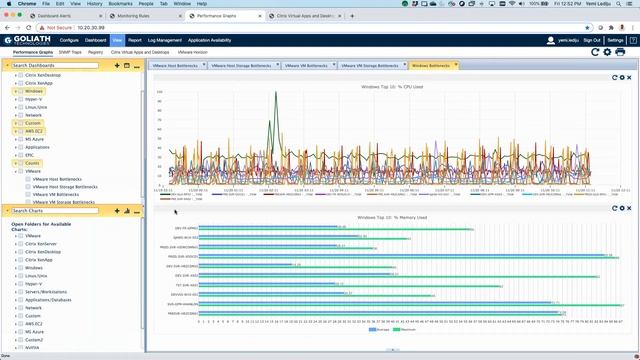
Task: Check the VMware VM Bottlenecks checkbox
Action: (x=28, y=195)
